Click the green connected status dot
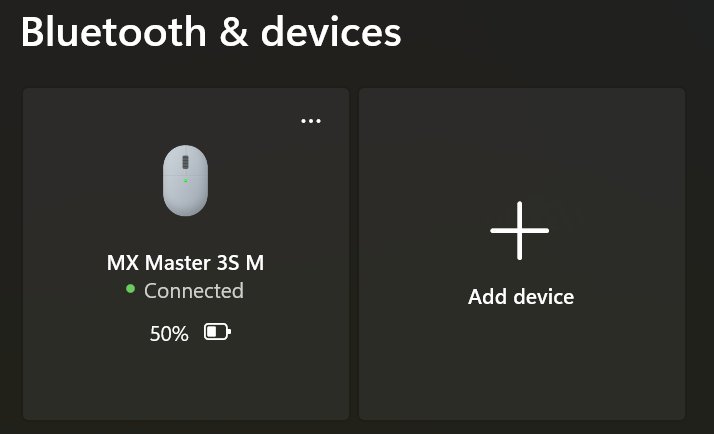The width and height of the screenshot is (714, 434). (x=130, y=289)
